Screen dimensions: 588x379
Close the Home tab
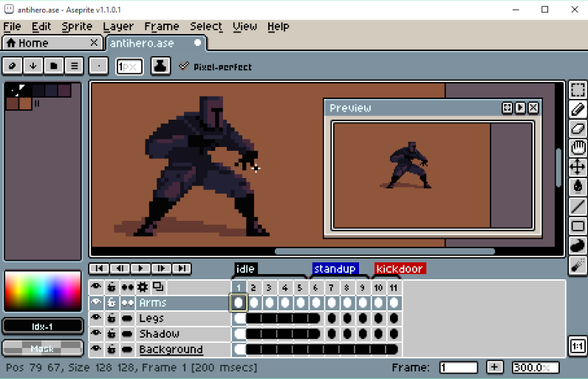point(94,43)
